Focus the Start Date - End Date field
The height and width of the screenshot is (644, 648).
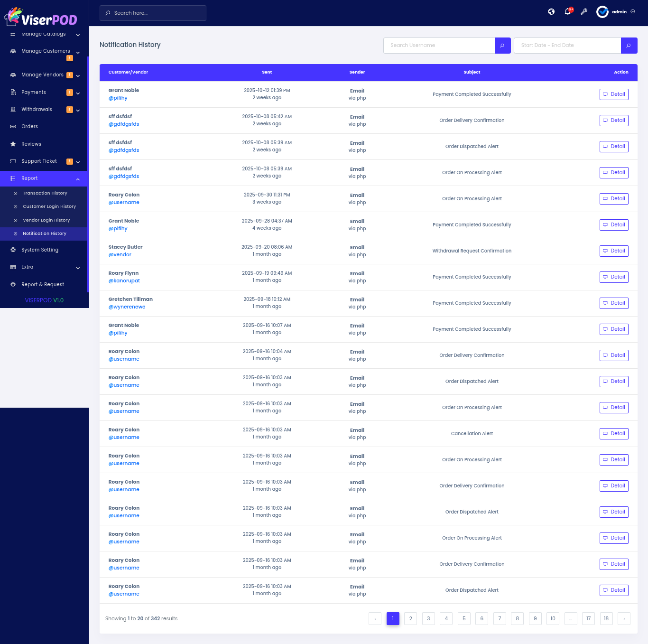click(567, 46)
